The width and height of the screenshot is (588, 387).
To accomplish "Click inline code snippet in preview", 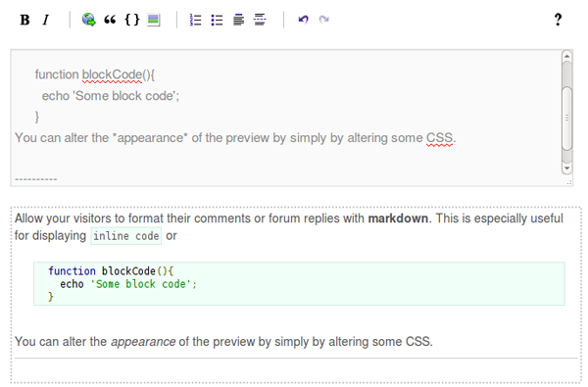I will [x=126, y=236].
